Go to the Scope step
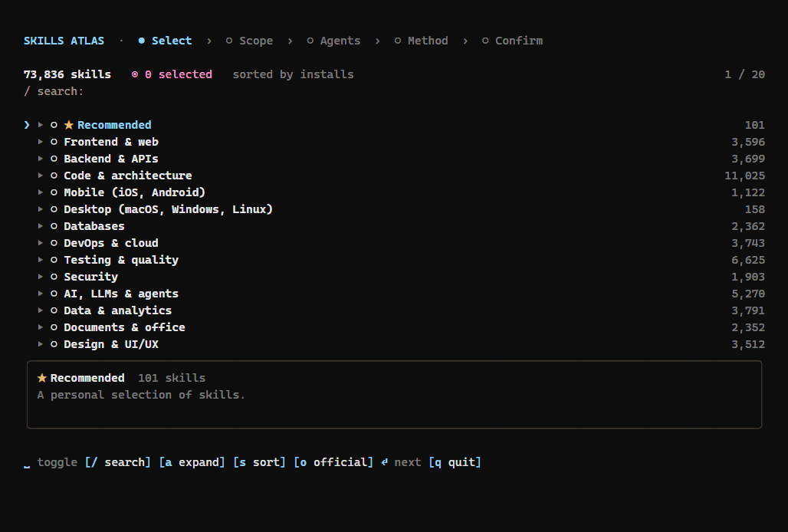 (x=249, y=41)
